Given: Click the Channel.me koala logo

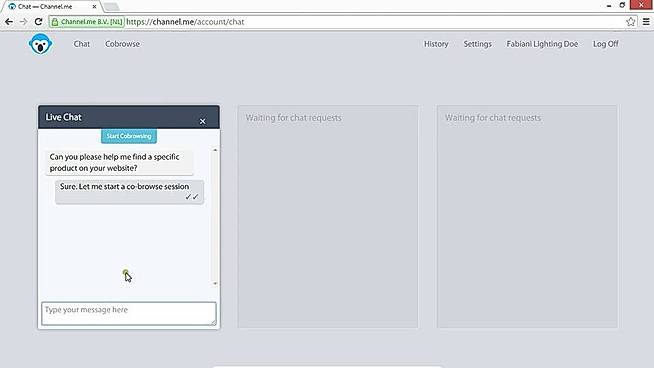Looking at the screenshot, I should [x=40, y=44].
